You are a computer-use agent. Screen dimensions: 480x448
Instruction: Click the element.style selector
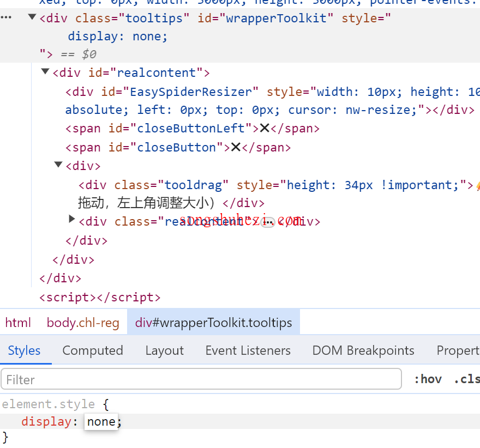tap(49, 404)
